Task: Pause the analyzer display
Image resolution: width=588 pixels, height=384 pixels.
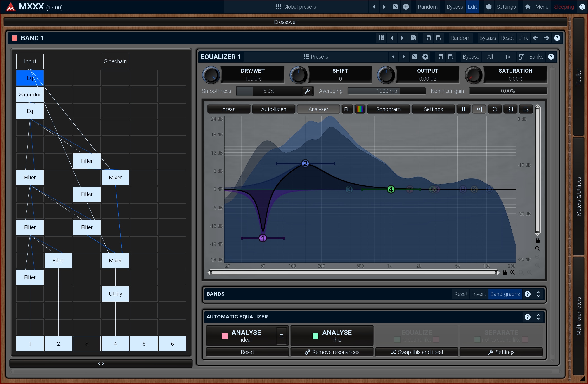Action: (x=463, y=109)
